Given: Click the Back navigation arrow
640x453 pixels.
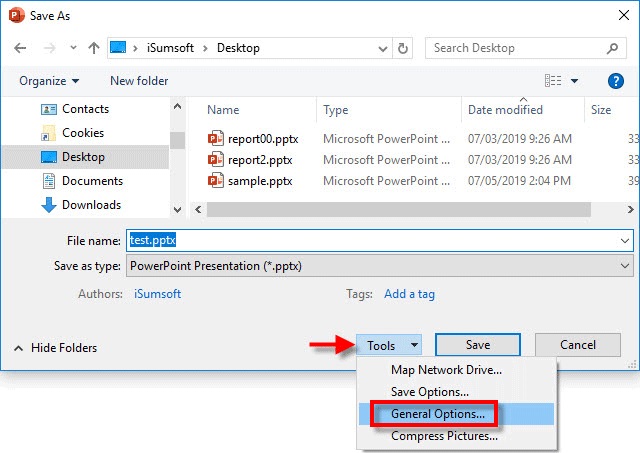Looking at the screenshot, I should tap(22, 48).
